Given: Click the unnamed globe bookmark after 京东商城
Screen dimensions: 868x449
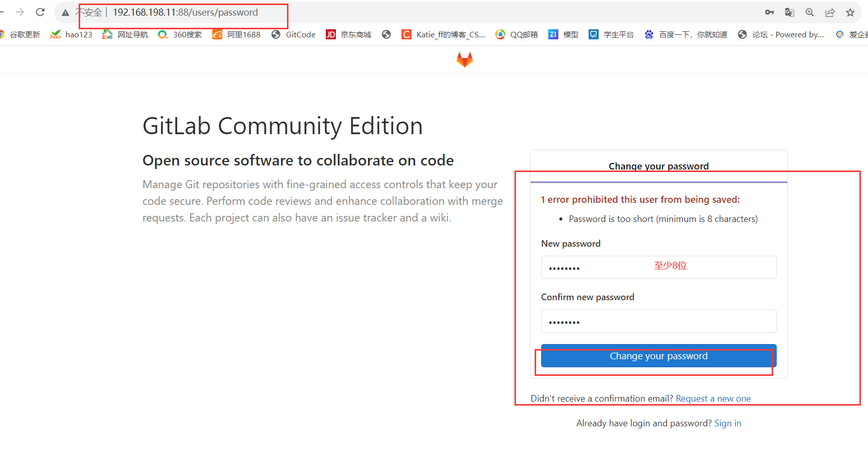Looking at the screenshot, I should pyautogui.click(x=386, y=34).
